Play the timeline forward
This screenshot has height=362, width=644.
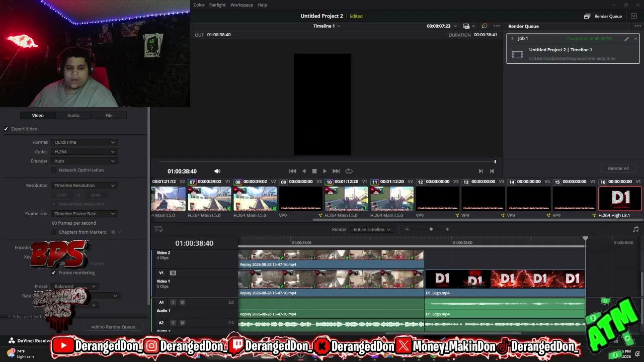[x=325, y=171]
